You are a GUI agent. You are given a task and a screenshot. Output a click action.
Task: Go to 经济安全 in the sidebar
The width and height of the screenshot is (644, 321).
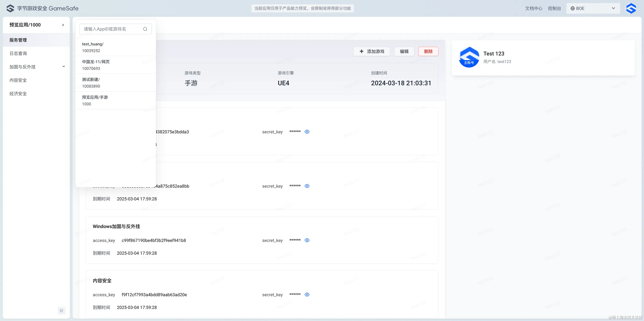[18, 94]
